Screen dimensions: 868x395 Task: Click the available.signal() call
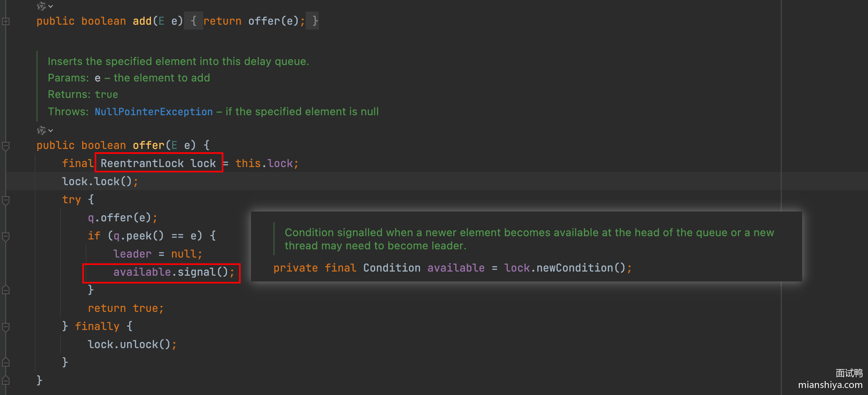(x=173, y=272)
